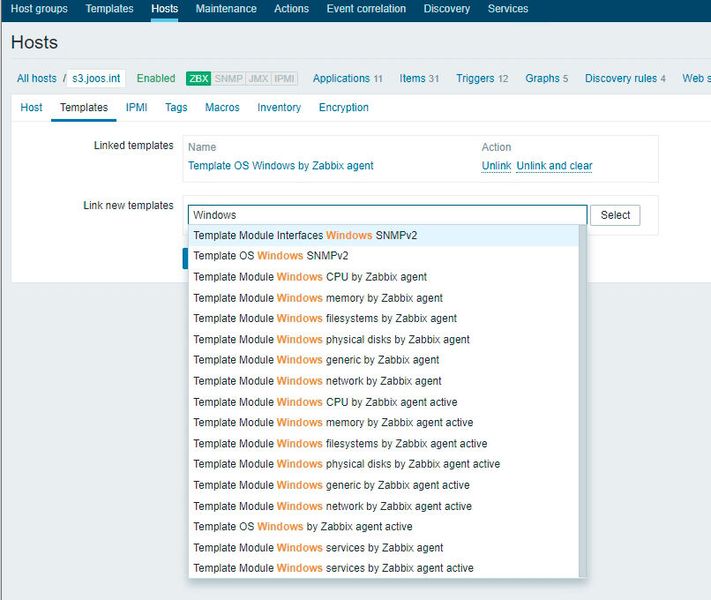Image resolution: width=711 pixels, height=600 pixels.
Task: Click the IPMI availability badge
Action: (284, 78)
